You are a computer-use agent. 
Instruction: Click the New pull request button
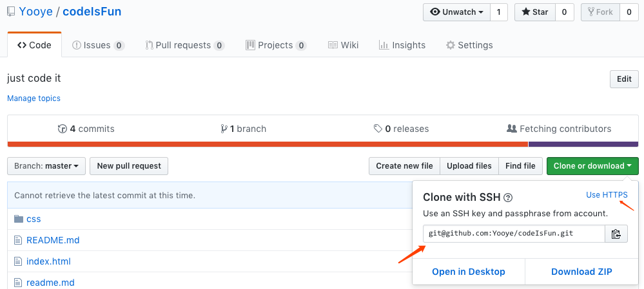pos(129,166)
